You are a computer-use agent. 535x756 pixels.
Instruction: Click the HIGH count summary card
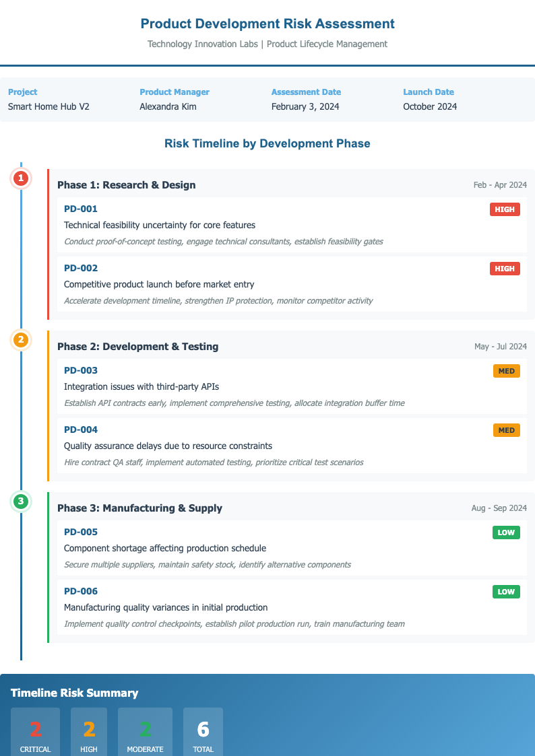tap(89, 732)
